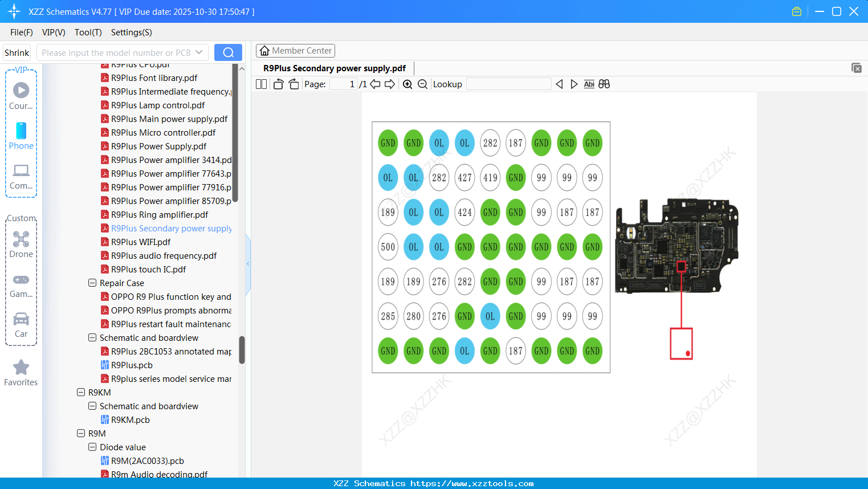This screenshot has width=868, height=489.
Task: Open the model number dropdown
Action: point(199,52)
